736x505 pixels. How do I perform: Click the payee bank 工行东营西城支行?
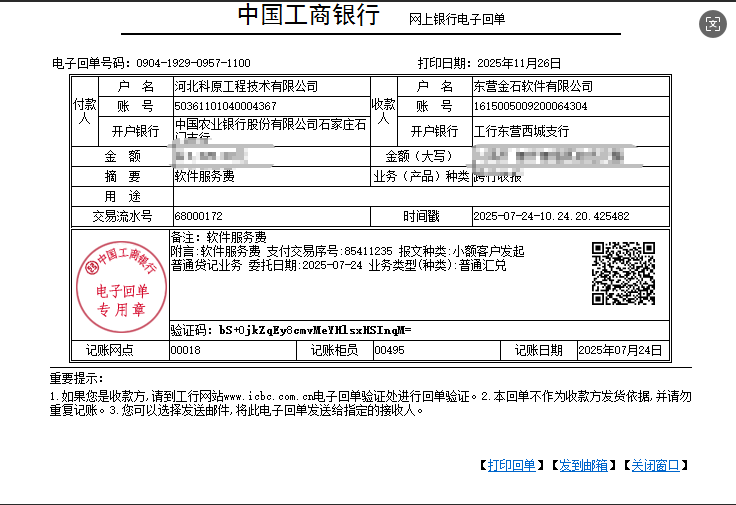(x=521, y=131)
